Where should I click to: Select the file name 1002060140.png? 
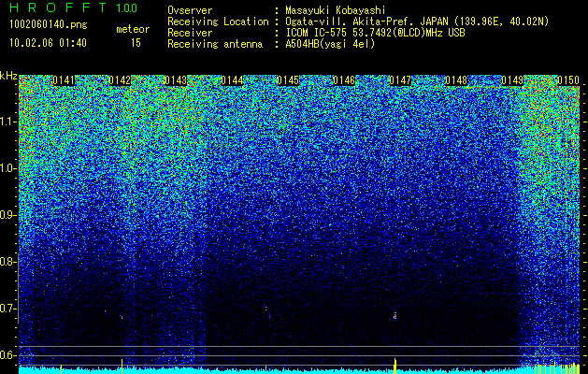pos(49,25)
